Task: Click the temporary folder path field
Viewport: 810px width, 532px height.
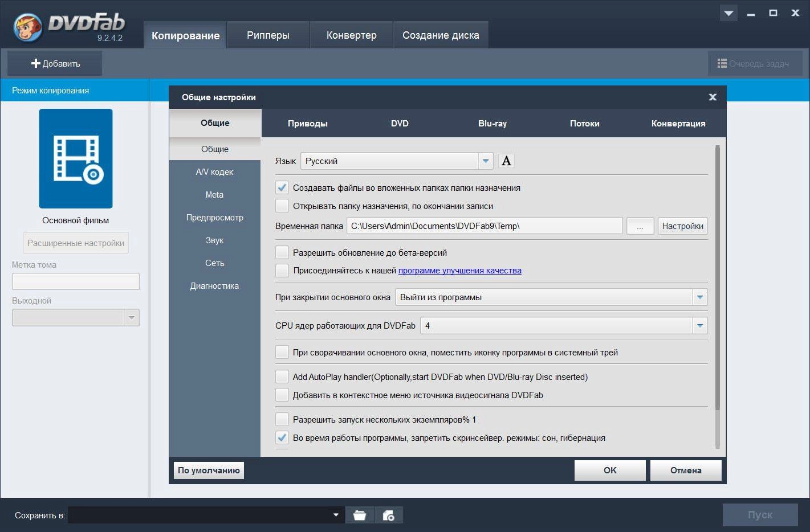Action: pos(485,226)
